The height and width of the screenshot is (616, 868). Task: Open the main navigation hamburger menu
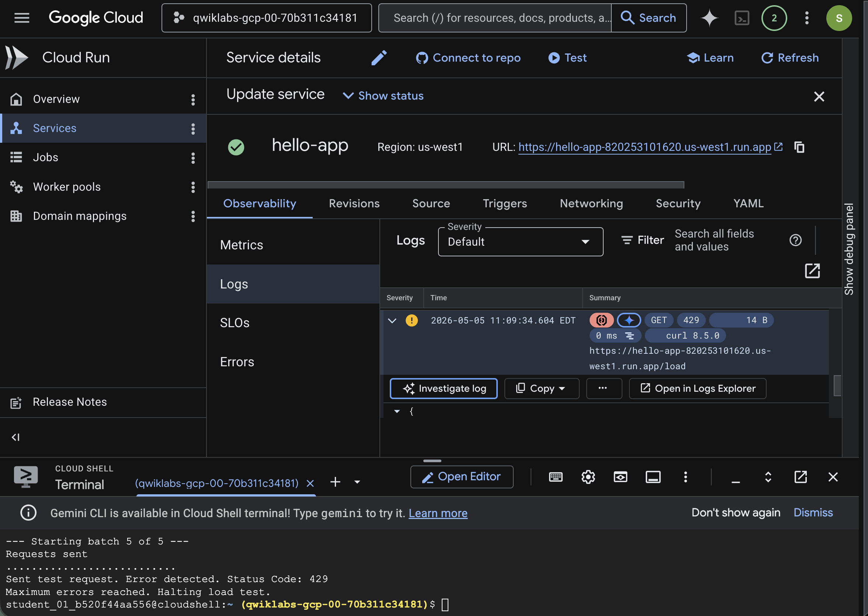22,18
